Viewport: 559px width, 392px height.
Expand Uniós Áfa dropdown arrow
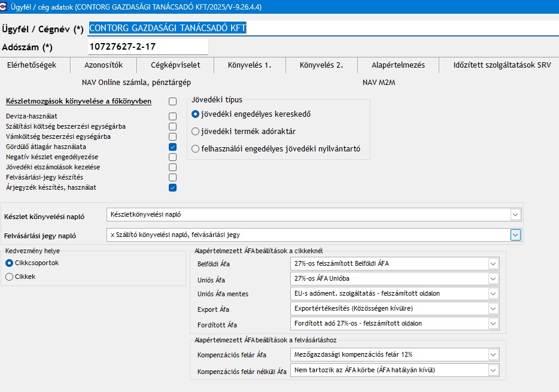[x=493, y=279]
